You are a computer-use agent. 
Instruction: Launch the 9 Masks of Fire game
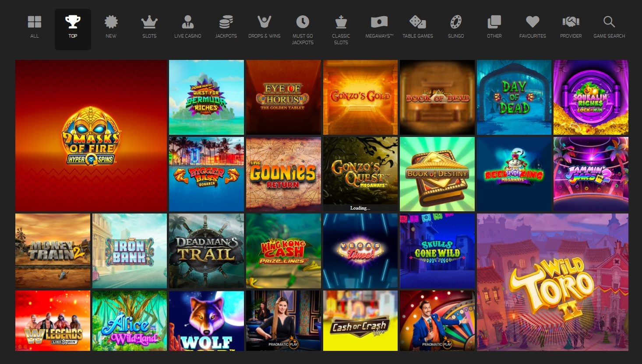click(91, 135)
